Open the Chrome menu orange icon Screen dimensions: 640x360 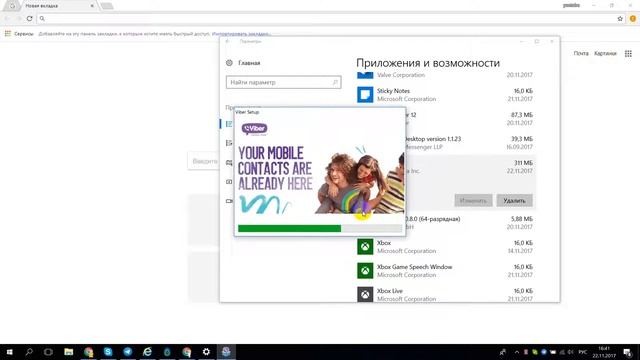pyautogui.click(x=633, y=18)
